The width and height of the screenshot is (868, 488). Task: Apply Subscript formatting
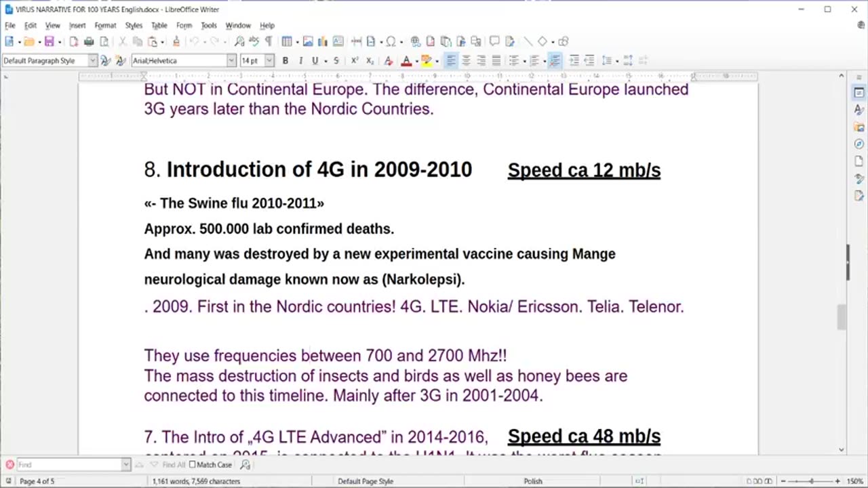[x=370, y=60]
